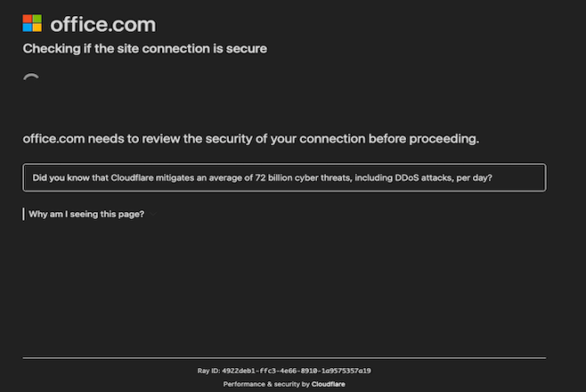Click the four-color Microsoft logo
The height and width of the screenshot is (392, 586).
pyautogui.click(x=32, y=23)
